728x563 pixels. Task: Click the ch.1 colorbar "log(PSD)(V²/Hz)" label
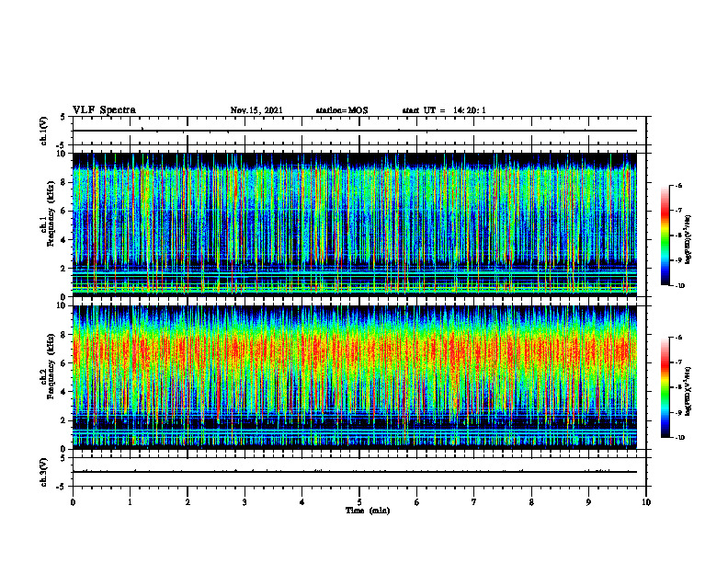[688, 239]
